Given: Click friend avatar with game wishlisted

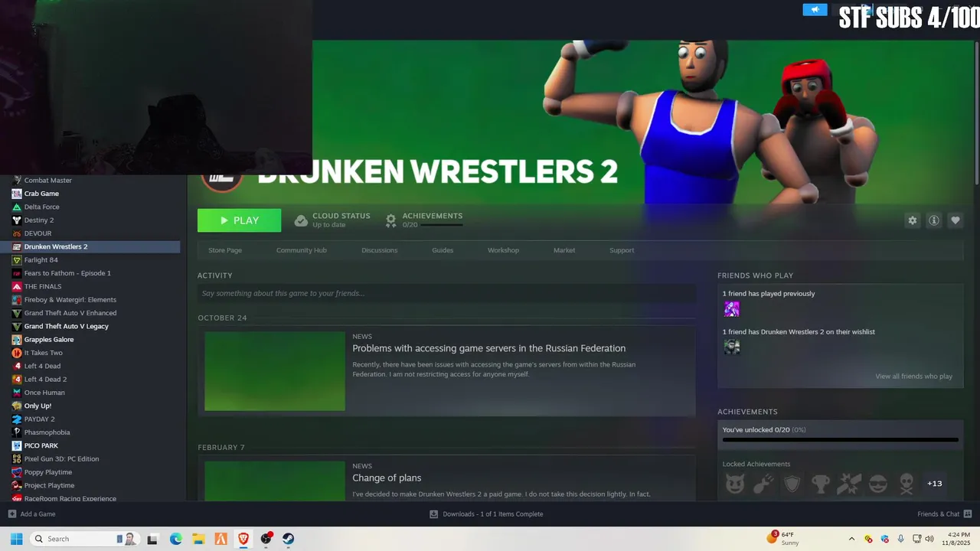Looking at the screenshot, I should click(732, 347).
